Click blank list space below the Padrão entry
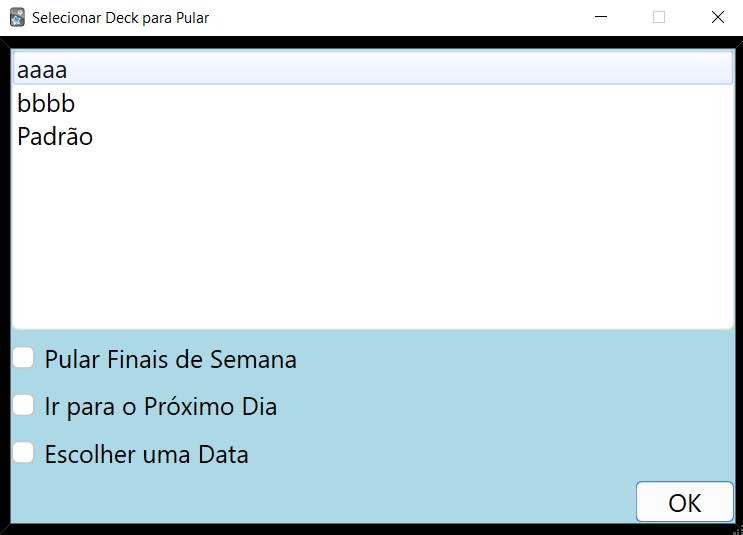Image resolution: width=743 pixels, height=535 pixels. tap(372, 240)
